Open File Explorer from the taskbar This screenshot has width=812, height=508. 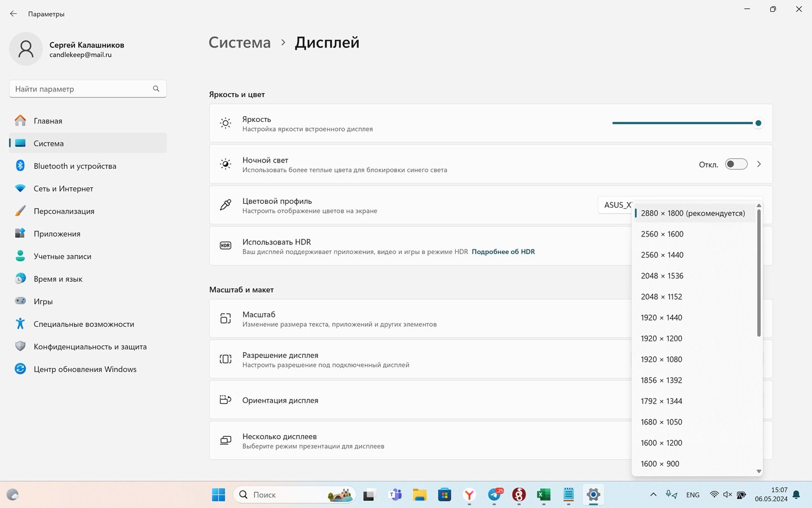(x=420, y=495)
